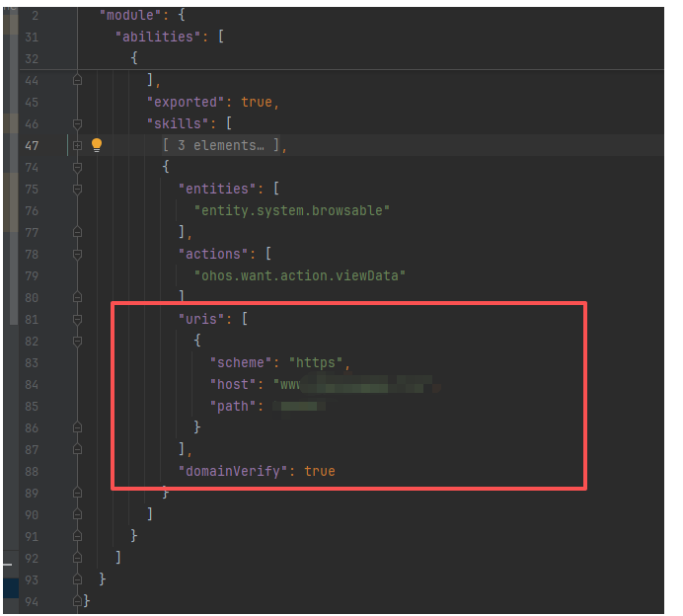Click sticky line number 32
This screenshot has height=616, width=683.
click(32, 59)
